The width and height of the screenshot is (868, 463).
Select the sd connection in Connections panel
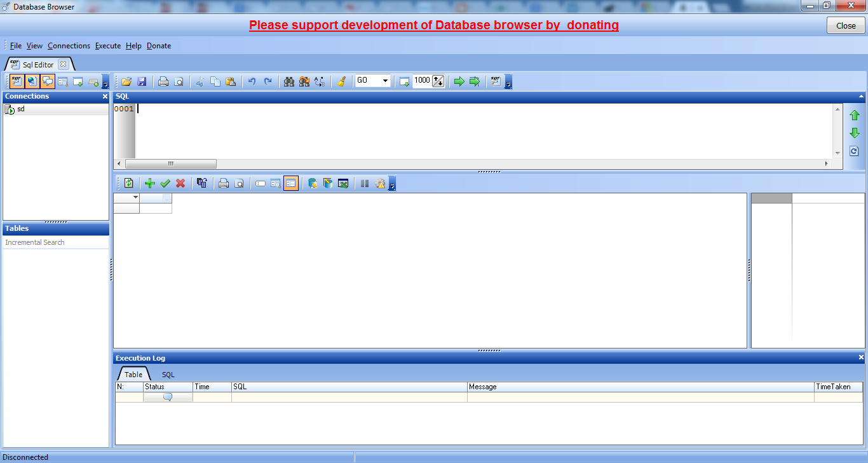point(19,109)
